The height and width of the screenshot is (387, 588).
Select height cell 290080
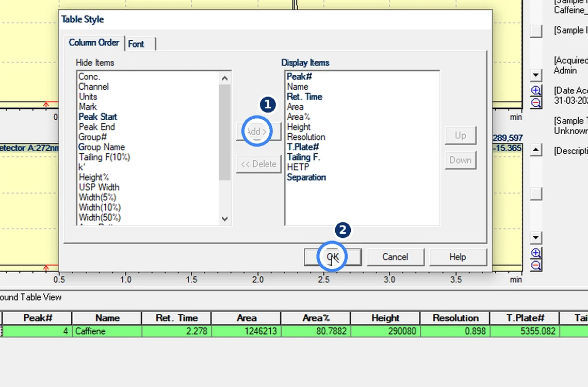click(385, 331)
